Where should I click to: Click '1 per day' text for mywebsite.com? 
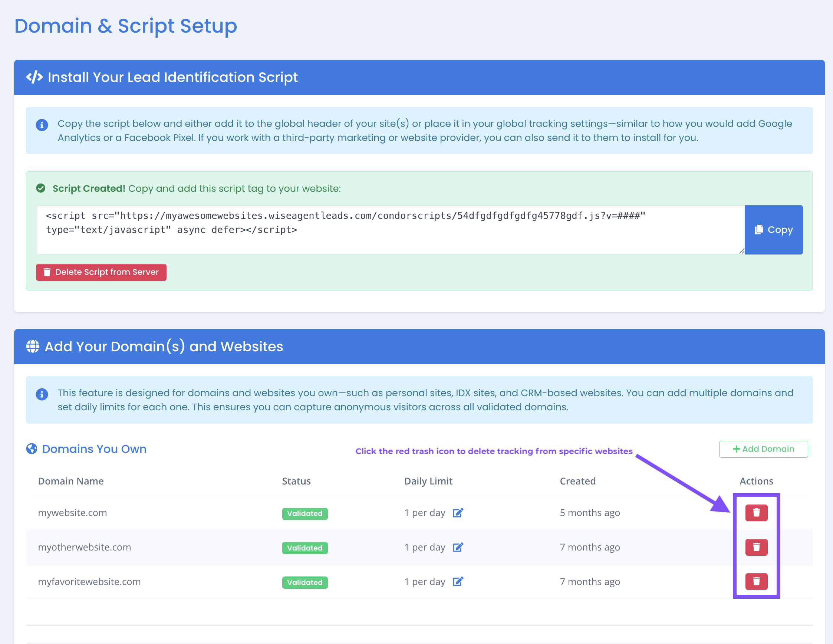pos(425,512)
